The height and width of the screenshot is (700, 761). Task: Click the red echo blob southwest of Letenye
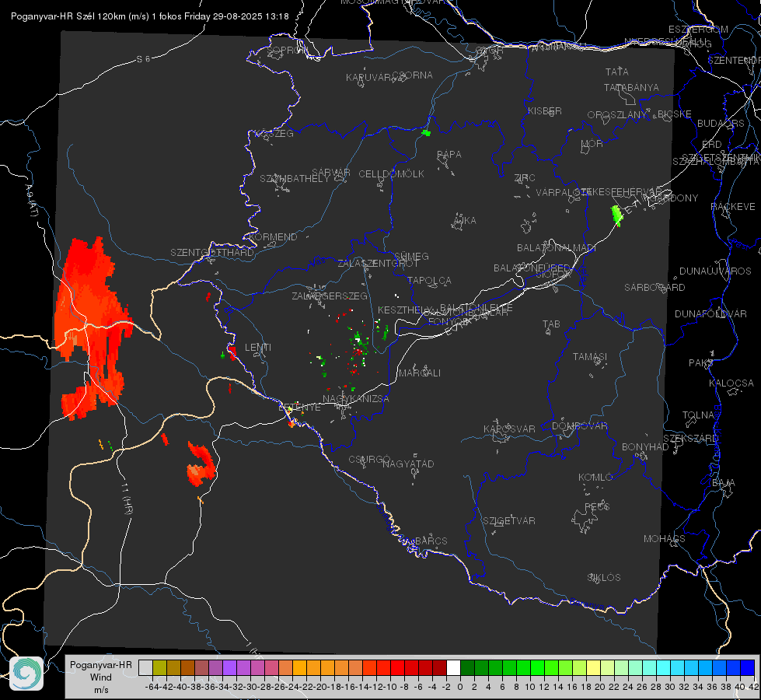click(201, 464)
